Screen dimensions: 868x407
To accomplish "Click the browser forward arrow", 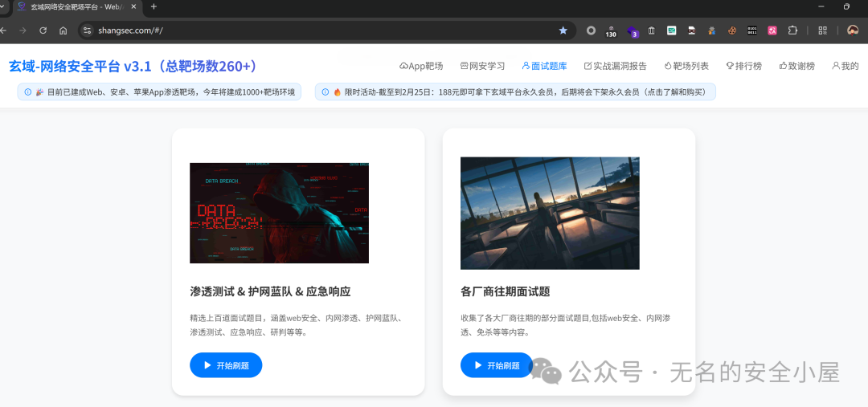I will [x=23, y=31].
